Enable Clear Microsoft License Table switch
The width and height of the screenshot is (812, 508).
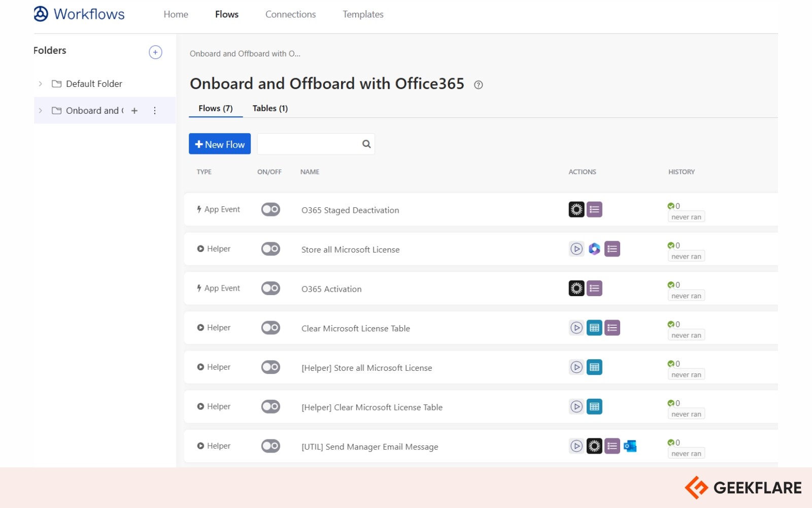click(x=270, y=328)
